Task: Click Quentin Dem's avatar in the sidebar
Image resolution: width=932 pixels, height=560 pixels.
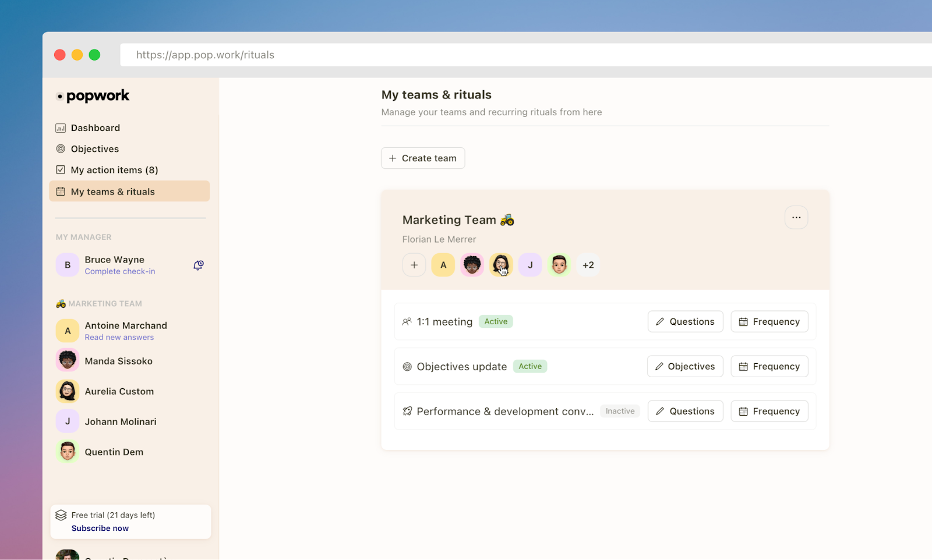Action: [x=67, y=451]
